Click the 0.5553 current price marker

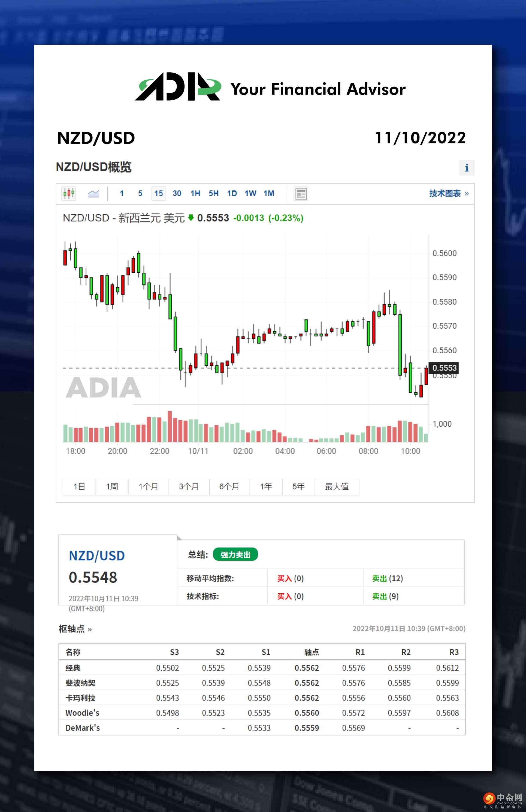tap(444, 368)
